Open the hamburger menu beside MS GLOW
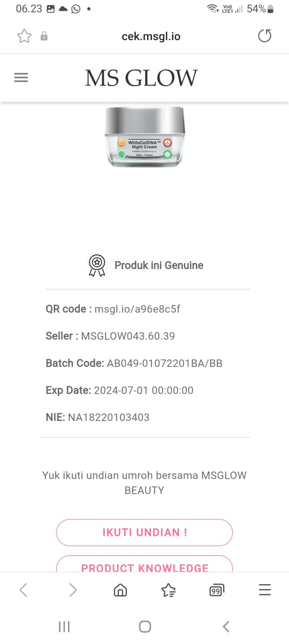This screenshot has height=644, width=289. pos(21,78)
